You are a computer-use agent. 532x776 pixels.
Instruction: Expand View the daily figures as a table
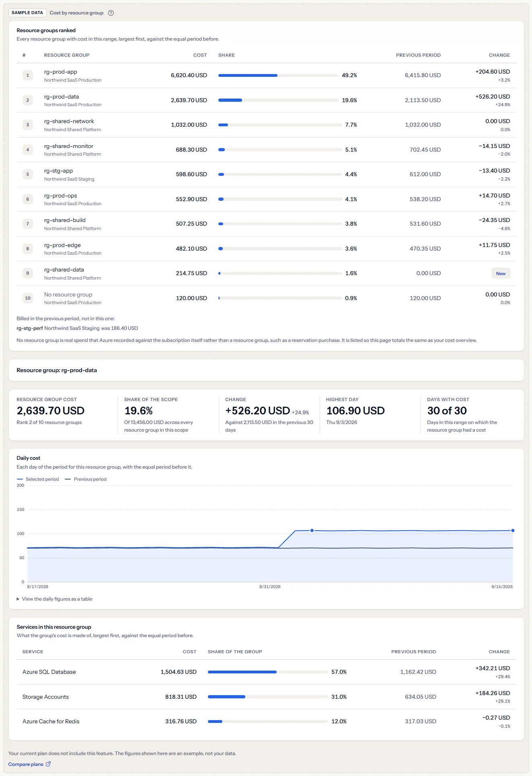point(55,599)
